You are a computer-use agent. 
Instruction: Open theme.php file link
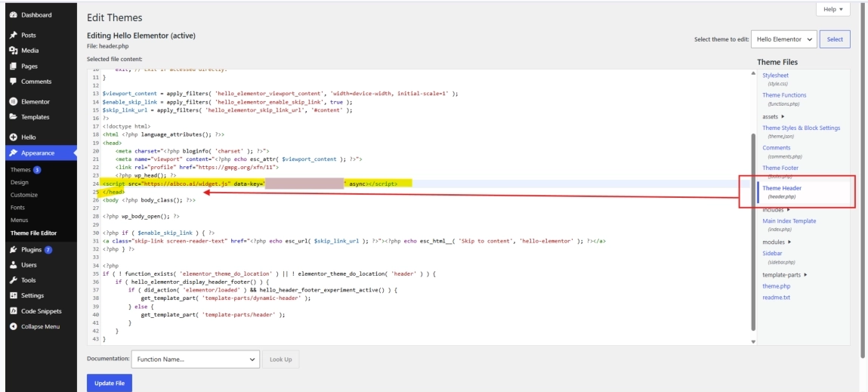(x=776, y=286)
